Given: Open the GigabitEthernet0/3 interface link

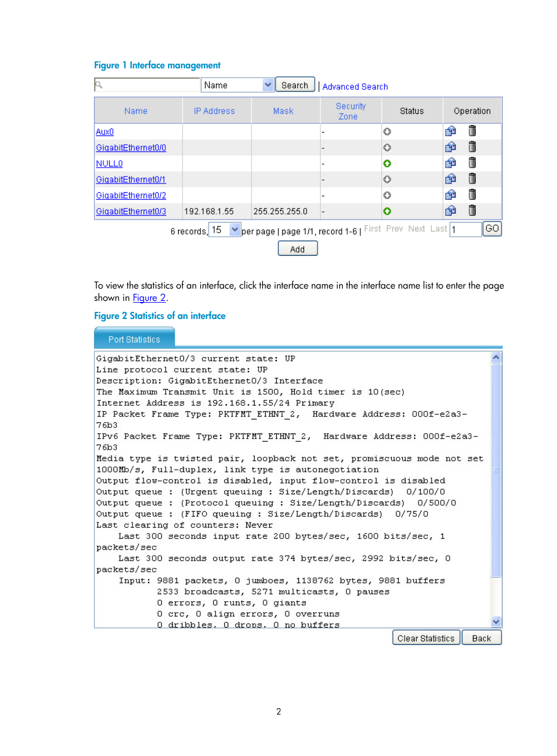Looking at the screenshot, I should pyautogui.click(x=131, y=211).
